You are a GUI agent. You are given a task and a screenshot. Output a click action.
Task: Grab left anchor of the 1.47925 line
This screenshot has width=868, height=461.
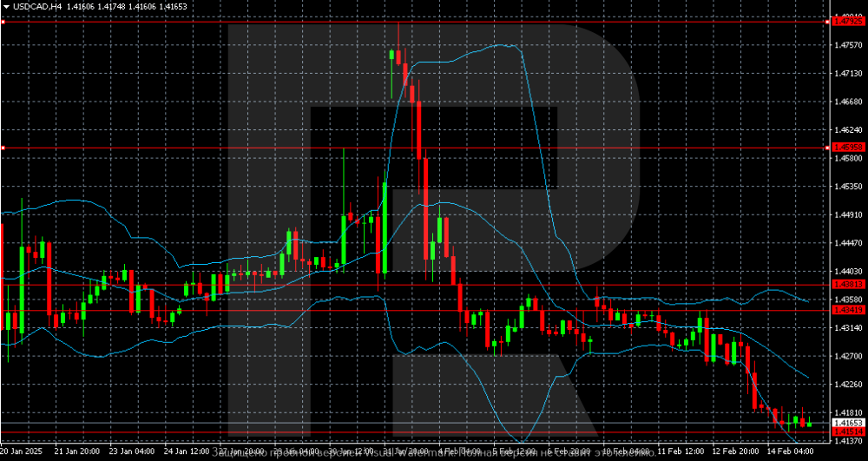3,21
